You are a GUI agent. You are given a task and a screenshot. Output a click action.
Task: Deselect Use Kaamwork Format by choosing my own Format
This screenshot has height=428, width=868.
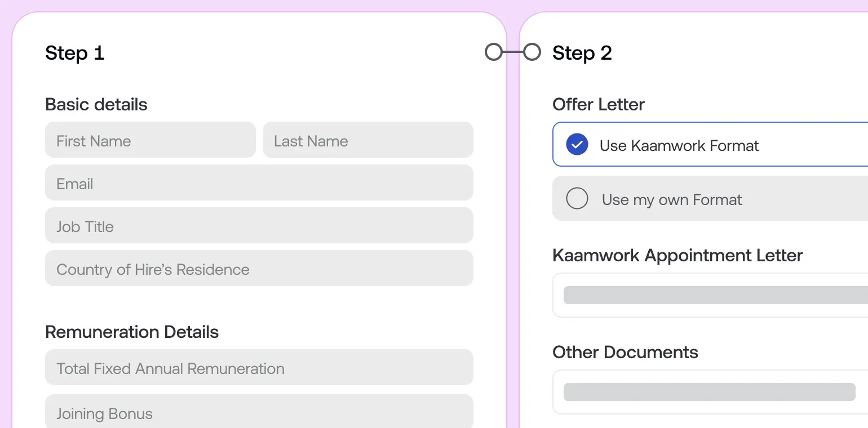click(671, 199)
